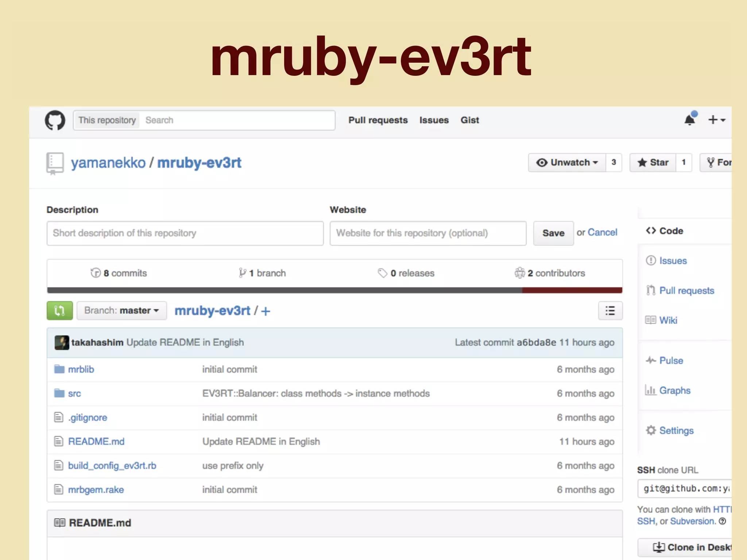Switch clone URL to Subversion

point(693,521)
